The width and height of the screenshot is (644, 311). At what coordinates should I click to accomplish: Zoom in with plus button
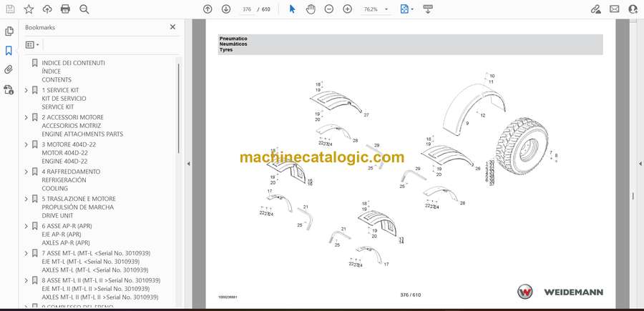point(348,9)
